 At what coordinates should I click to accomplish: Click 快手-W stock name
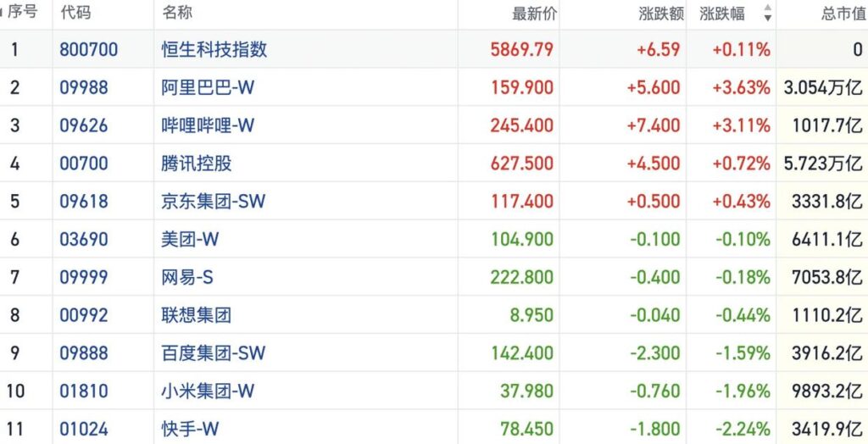(x=190, y=430)
